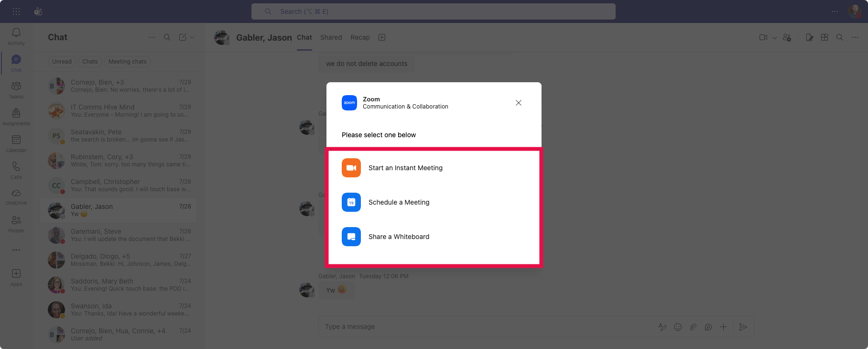Open the apps grid icon in chat header
Viewport: 868px width, 349px height.
825,37
